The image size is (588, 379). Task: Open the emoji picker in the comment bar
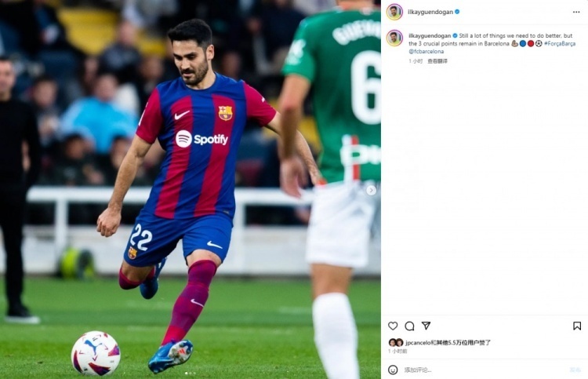[x=393, y=370]
